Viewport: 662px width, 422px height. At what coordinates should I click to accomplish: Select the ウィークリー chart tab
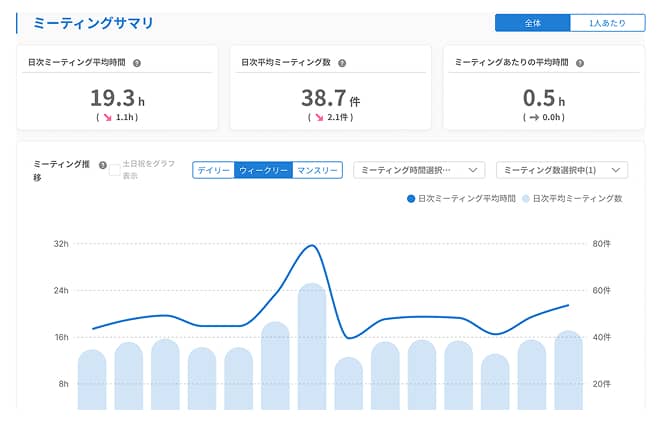[263, 170]
